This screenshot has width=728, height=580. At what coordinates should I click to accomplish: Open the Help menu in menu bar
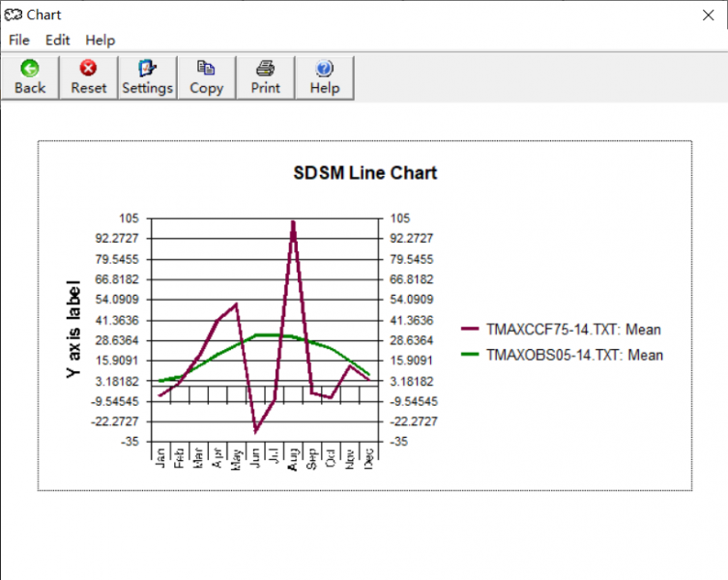pos(100,40)
